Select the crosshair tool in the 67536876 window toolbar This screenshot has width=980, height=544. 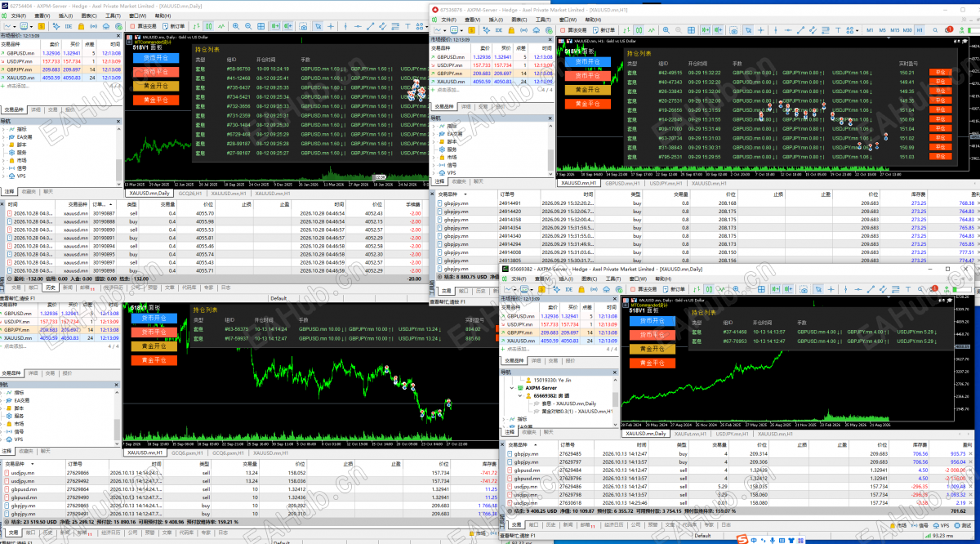pyautogui.click(x=760, y=29)
